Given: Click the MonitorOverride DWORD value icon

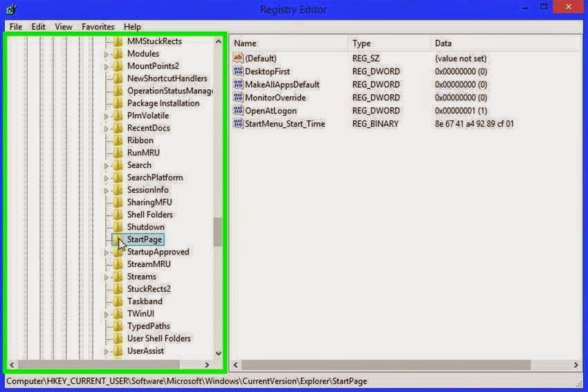Looking at the screenshot, I should (238, 97).
